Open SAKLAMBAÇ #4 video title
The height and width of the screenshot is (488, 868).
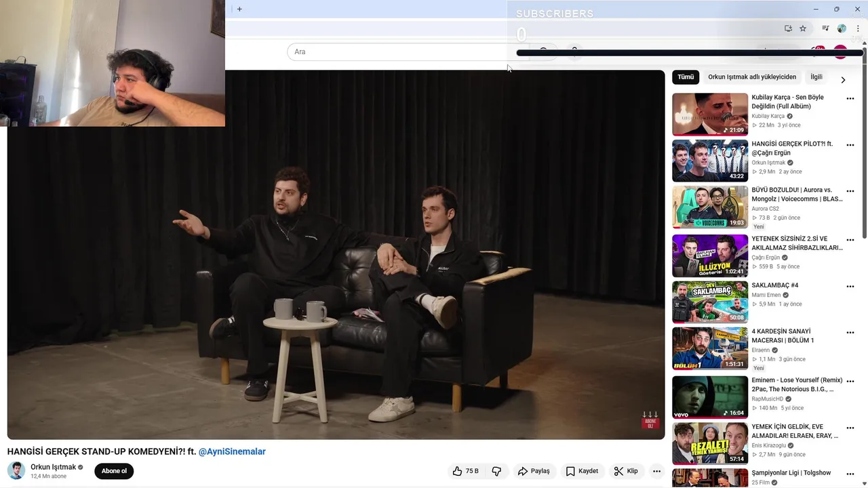tap(775, 285)
